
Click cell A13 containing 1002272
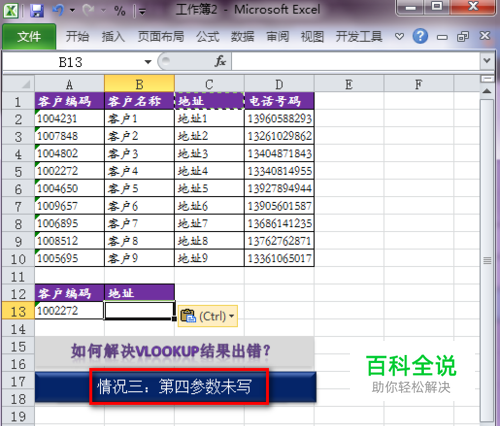pyautogui.click(x=69, y=311)
